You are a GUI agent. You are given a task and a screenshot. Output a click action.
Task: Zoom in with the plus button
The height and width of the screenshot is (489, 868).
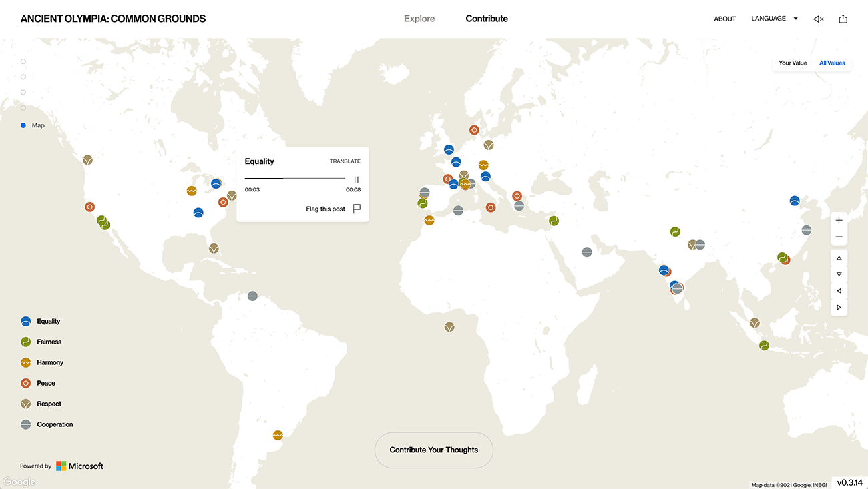[x=839, y=221]
